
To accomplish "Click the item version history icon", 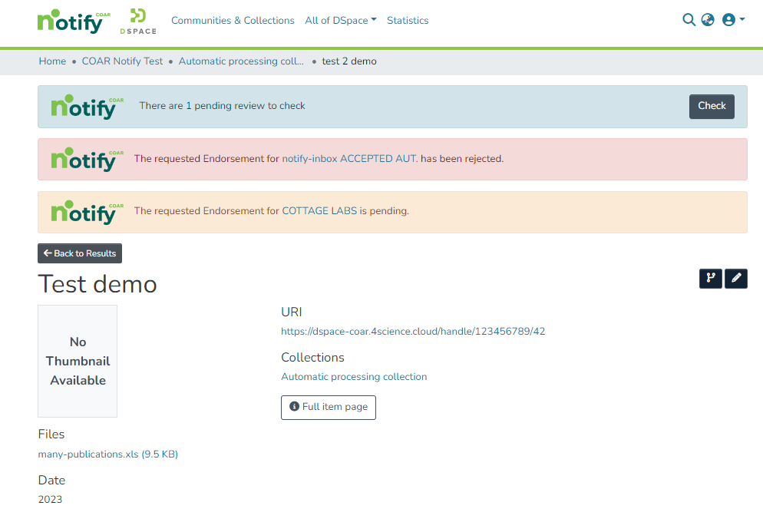I will click(x=710, y=279).
